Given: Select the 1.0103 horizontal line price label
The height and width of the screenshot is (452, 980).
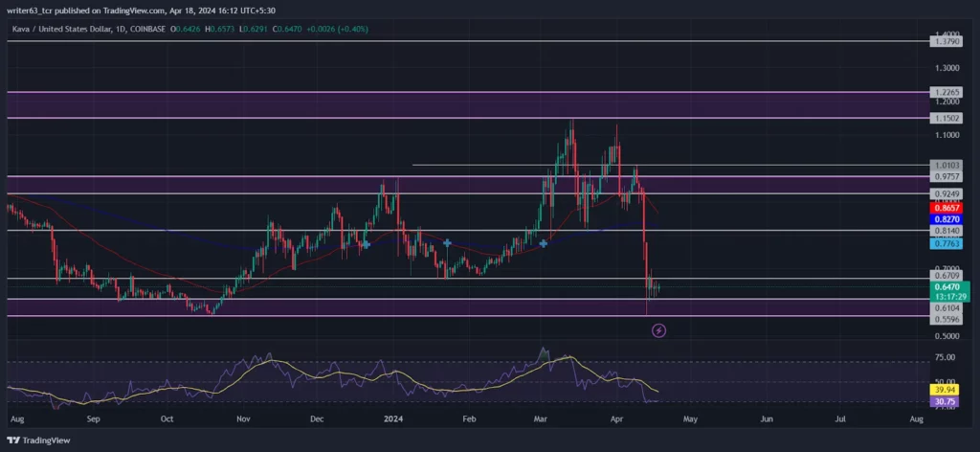Looking at the screenshot, I should [x=947, y=165].
